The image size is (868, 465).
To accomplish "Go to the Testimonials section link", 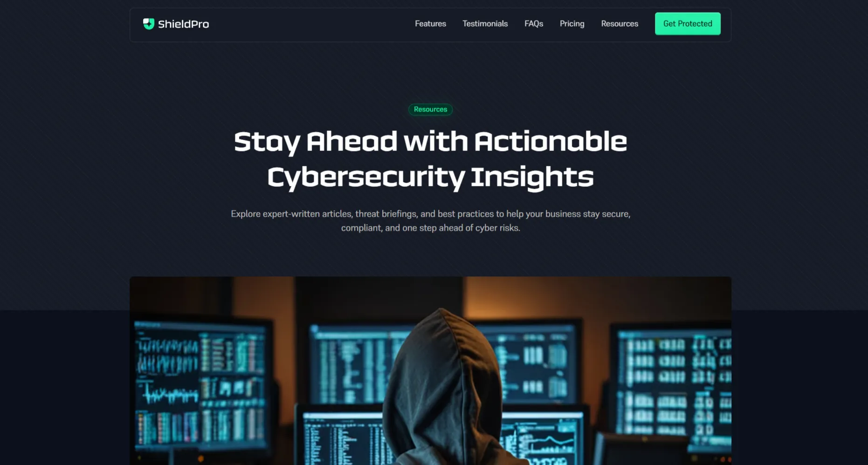I will click(x=485, y=24).
